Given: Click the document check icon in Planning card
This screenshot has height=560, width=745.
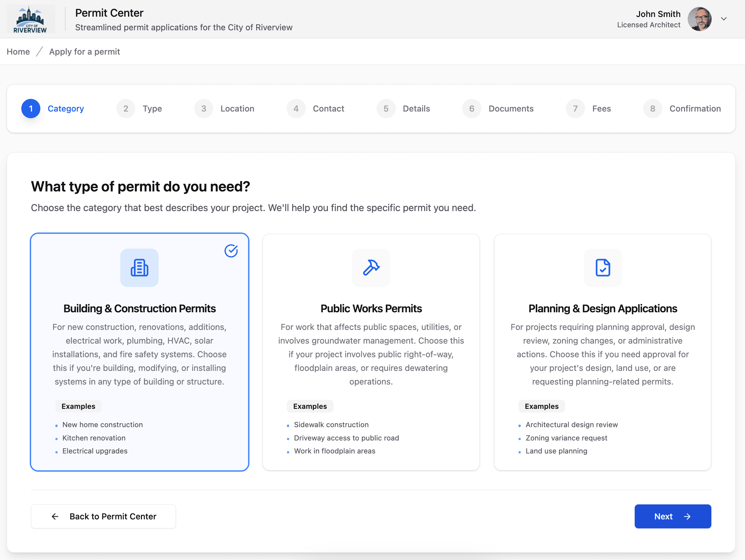Looking at the screenshot, I should [602, 268].
